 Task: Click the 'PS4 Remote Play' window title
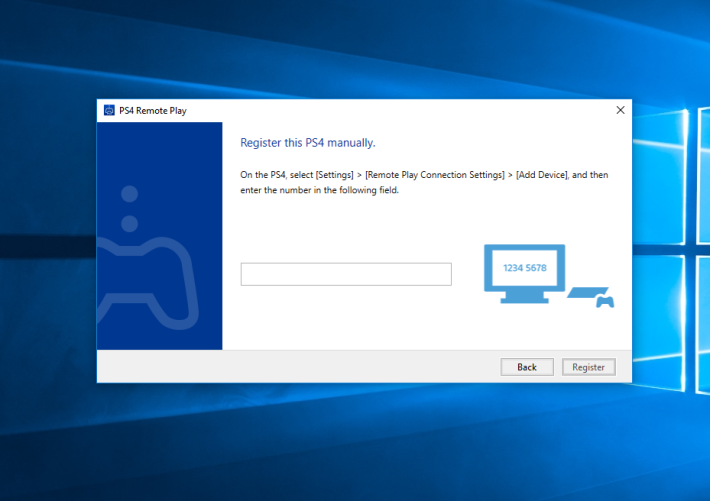153,111
